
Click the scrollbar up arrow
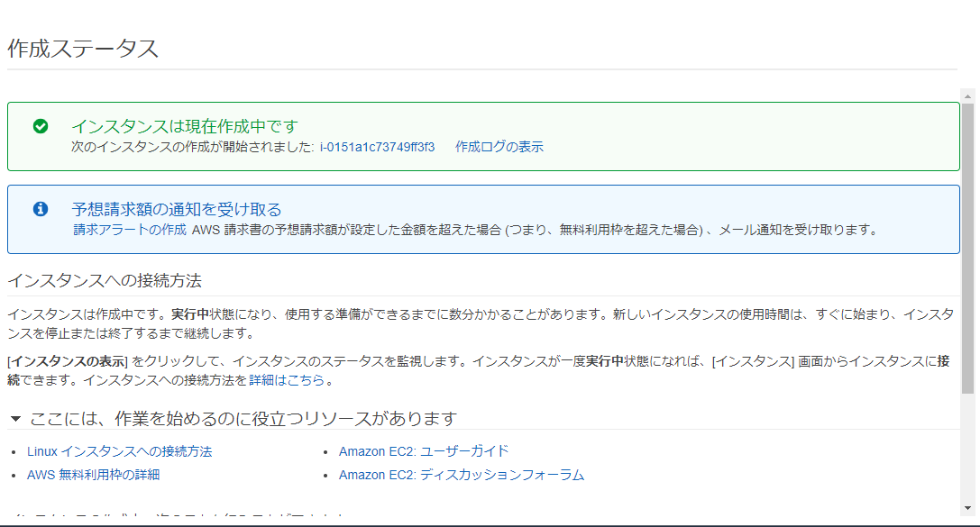pos(967,96)
